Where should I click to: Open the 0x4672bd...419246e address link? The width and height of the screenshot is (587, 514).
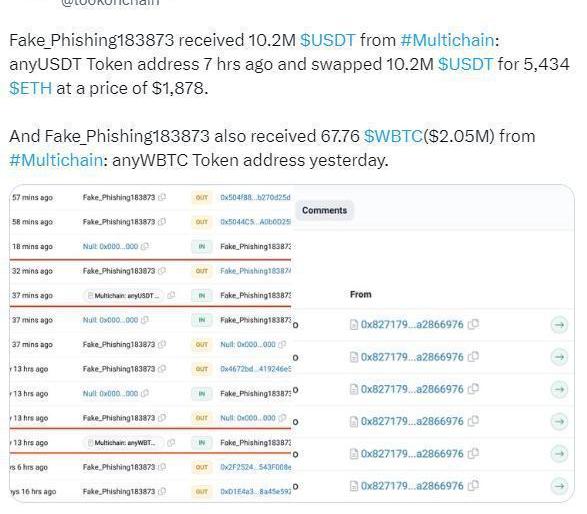click(x=255, y=369)
